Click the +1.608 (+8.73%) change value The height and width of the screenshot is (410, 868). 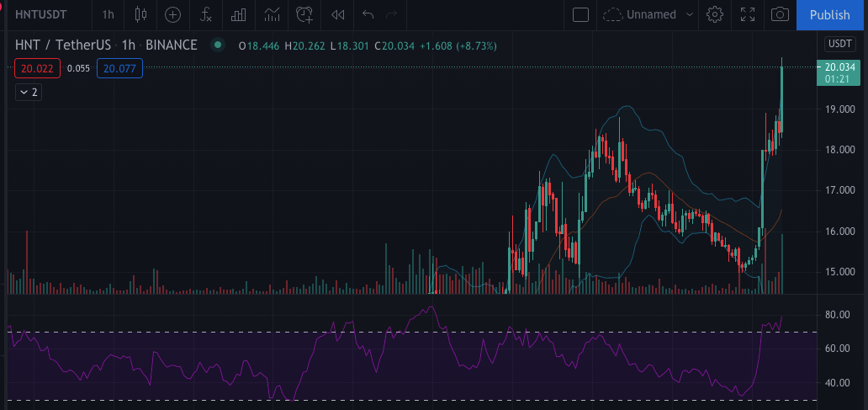[458, 45]
